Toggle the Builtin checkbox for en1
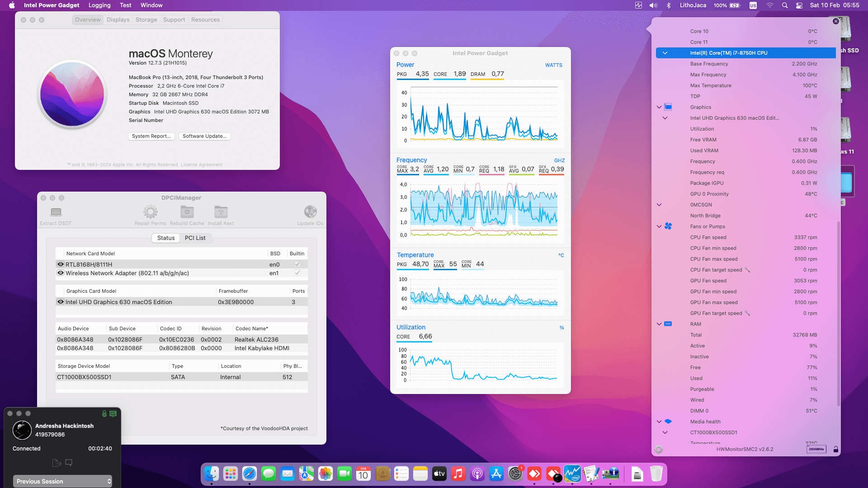 tap(297, 273)
